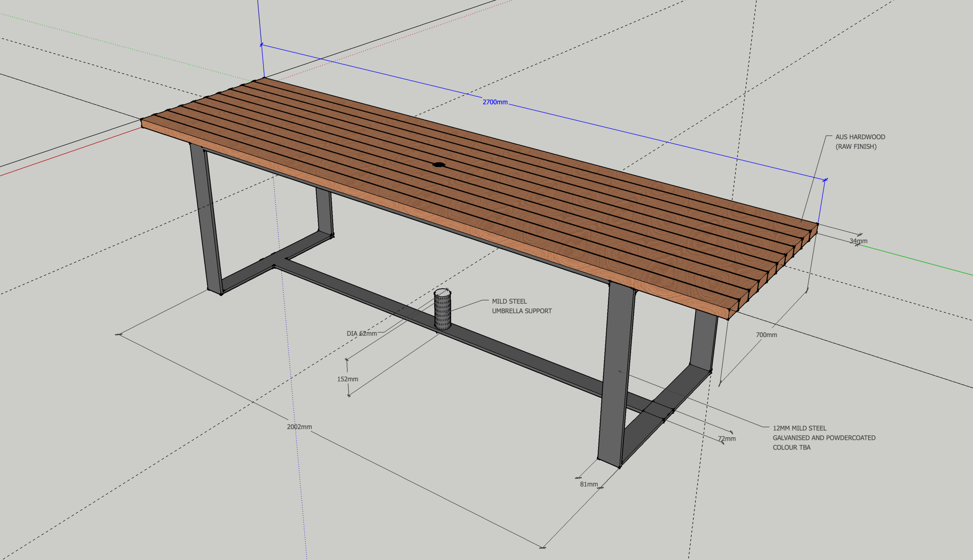The height and width of the screenshot is (560, 973).
Task: Click the COLOUR TBA annotation
Action: pos(791,448)
